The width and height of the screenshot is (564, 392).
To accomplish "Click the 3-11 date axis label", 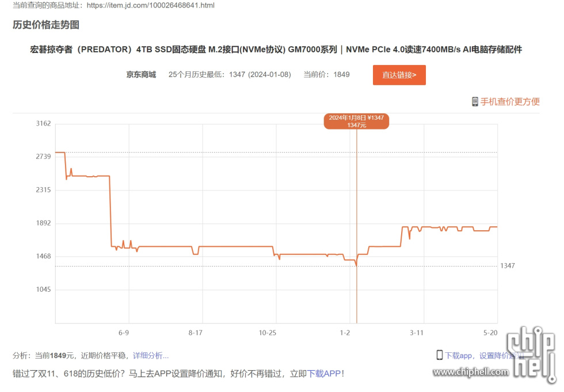I will [x=417, y=333].
